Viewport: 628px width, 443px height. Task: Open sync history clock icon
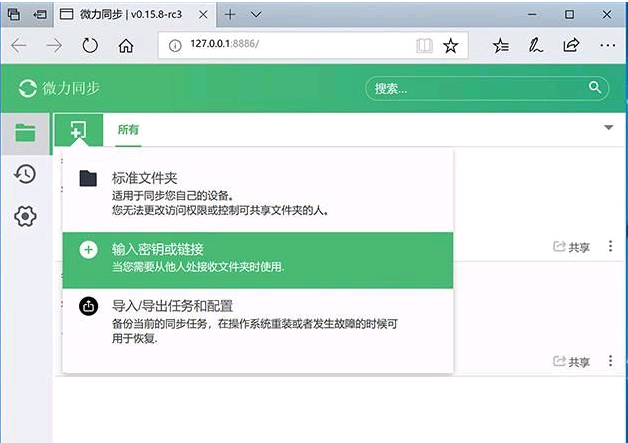coord(25,174)
